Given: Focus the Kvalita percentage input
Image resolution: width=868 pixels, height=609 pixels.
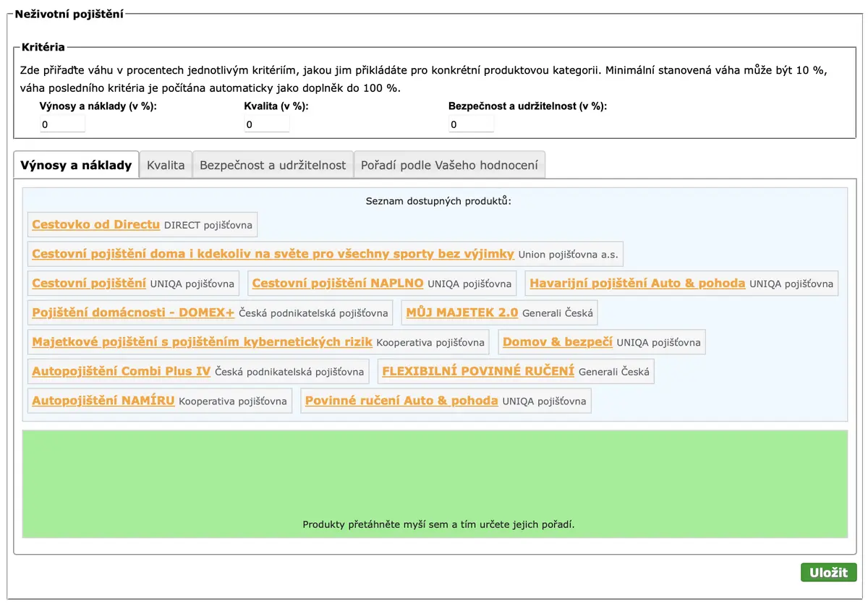Looking at the screenshot, I should click(267, 124).
